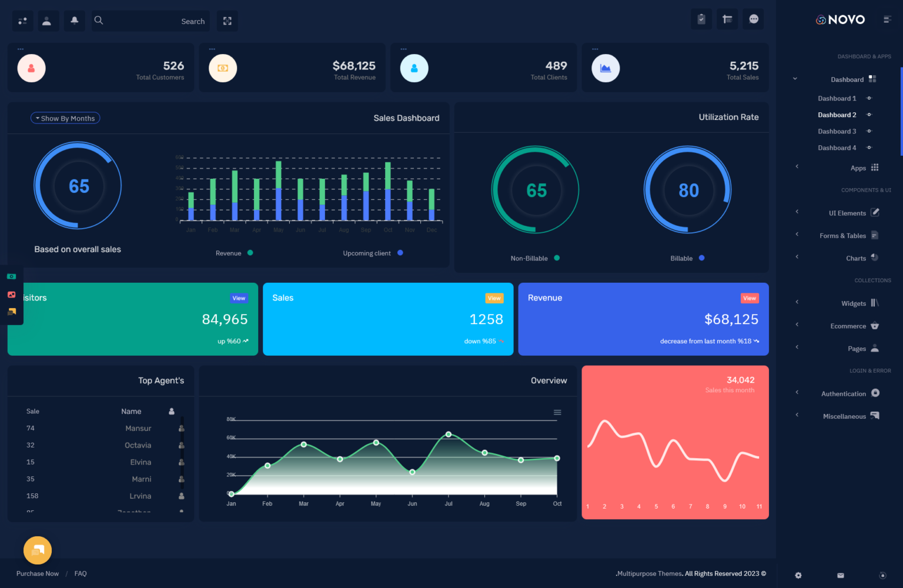Open the tasks clipboard icon in the header
The image size is (903, 588).
701,19
